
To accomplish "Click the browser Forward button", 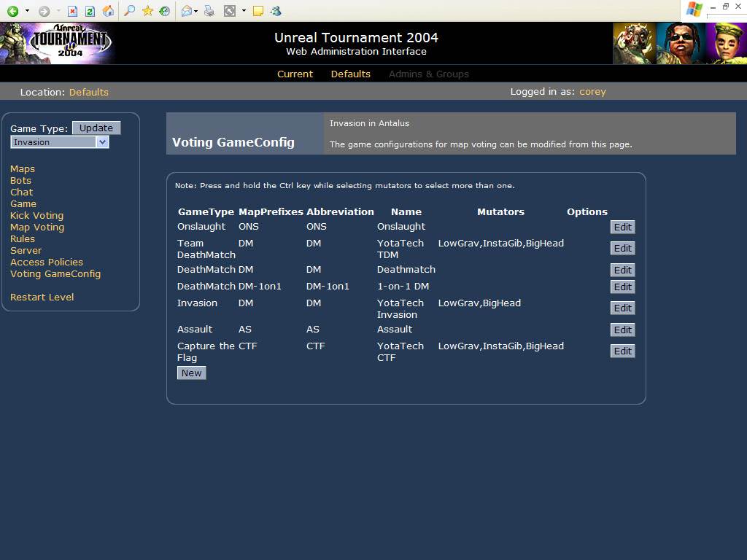I will pyautogui.click(x=44, y=11).
